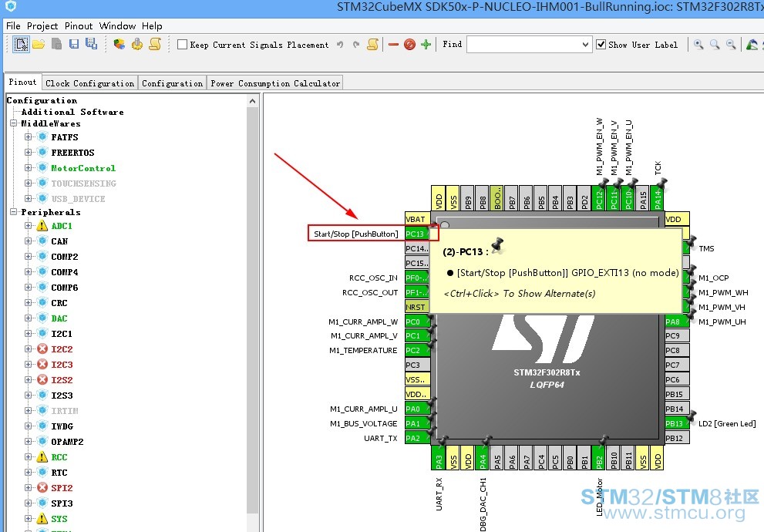Expand the DAC peripheral node
The image size is (764, 532).
coord(29,318)
